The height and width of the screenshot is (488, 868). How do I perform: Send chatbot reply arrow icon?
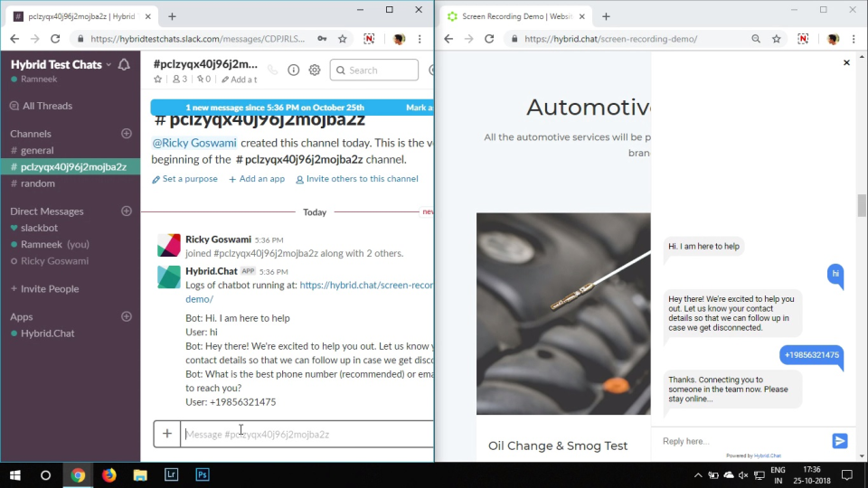pyautogui.click(x=840, y=441)
